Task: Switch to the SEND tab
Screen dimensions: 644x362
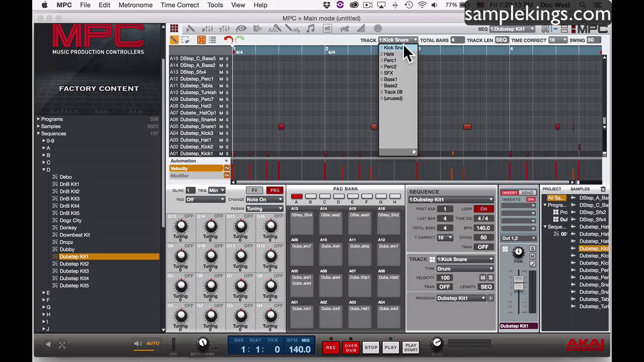Action: (x=527, y=193)
